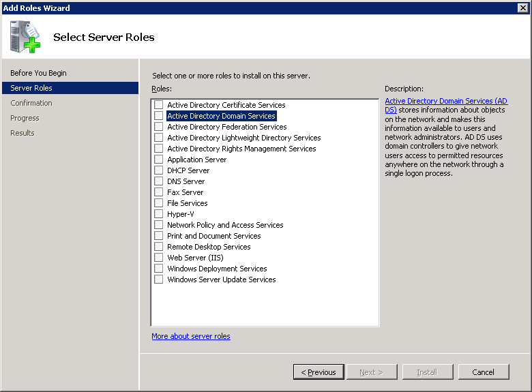
Task: Select the Active Directory Domain Services label
Action: point(221,116)
